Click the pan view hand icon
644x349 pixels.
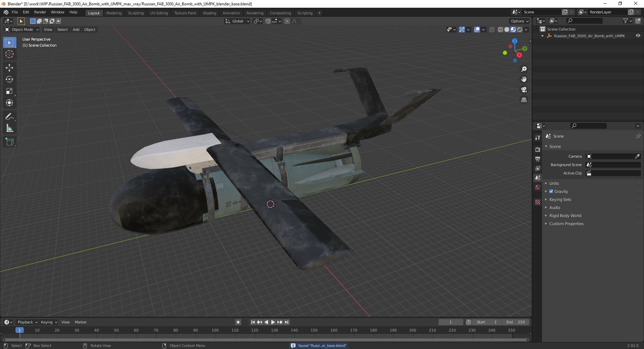pyautogui.click(x=524, y=79)
